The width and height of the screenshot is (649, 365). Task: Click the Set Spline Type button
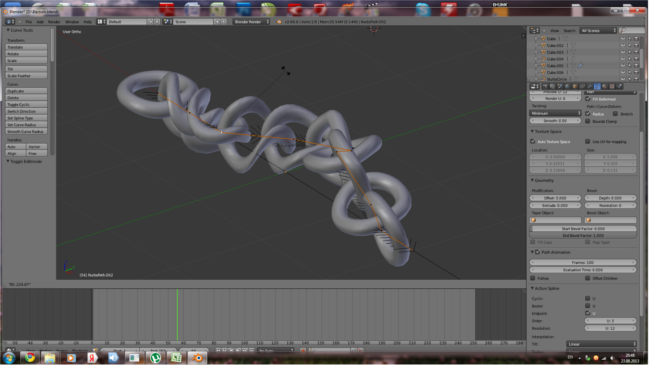[x=26, y=118]
